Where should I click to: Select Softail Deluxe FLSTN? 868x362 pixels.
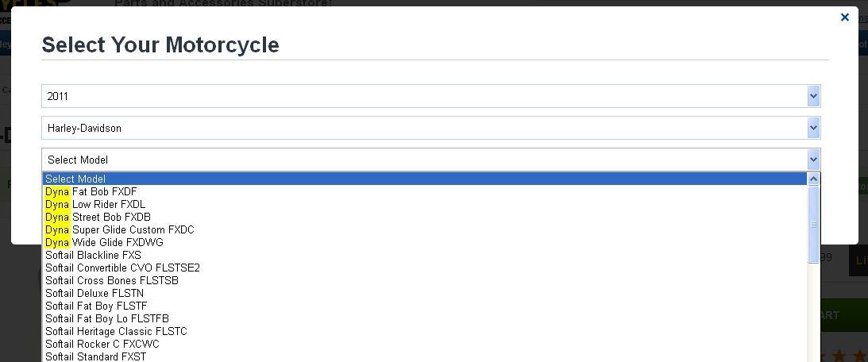[x=425, y=294]
